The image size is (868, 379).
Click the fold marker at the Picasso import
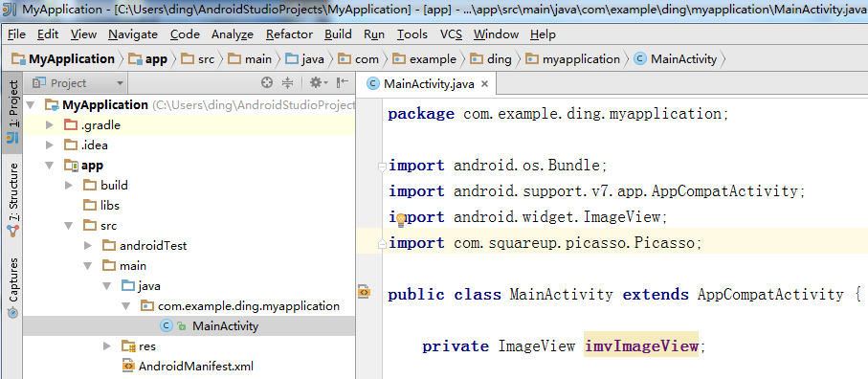click(382, 243)
